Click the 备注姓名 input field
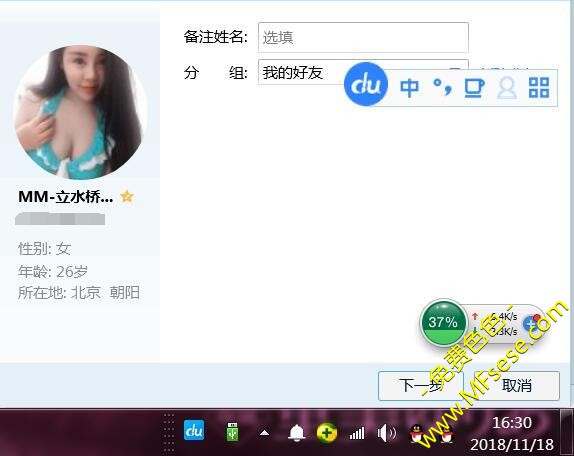This screenshot has height=456, width=574. pyautogui.click(x=363, y=37)
